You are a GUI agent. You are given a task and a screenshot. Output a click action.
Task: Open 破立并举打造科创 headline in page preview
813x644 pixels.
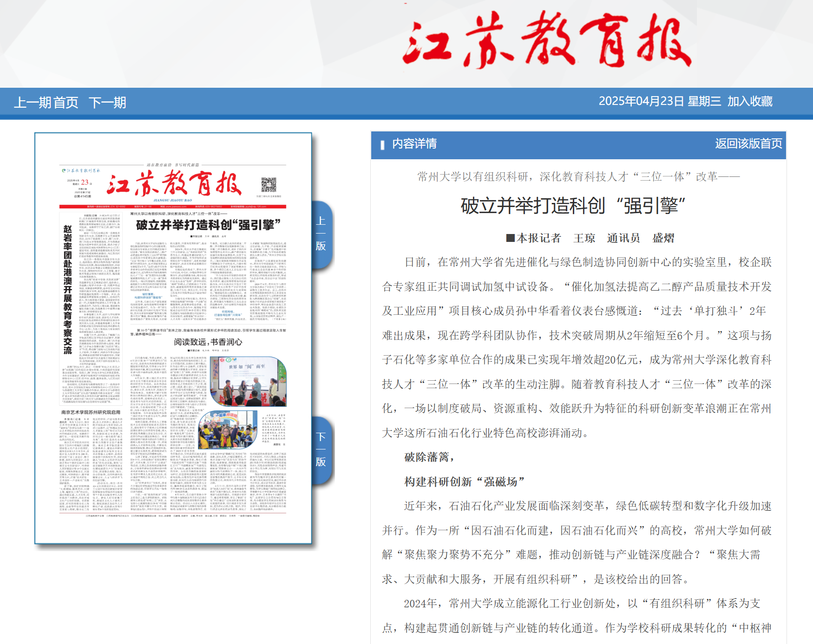[x=208, y=225]
